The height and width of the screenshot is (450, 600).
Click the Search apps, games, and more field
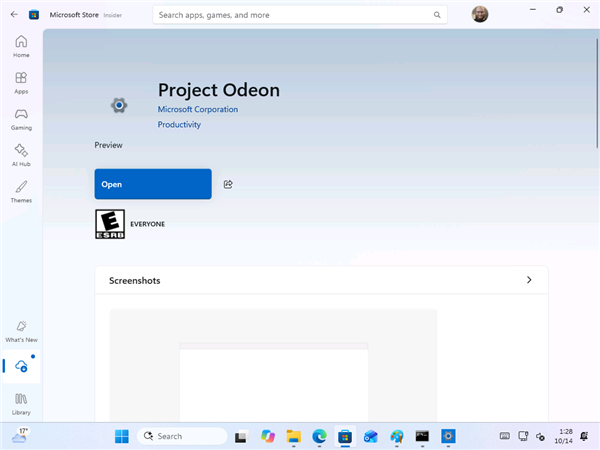[x=300, y=15]
